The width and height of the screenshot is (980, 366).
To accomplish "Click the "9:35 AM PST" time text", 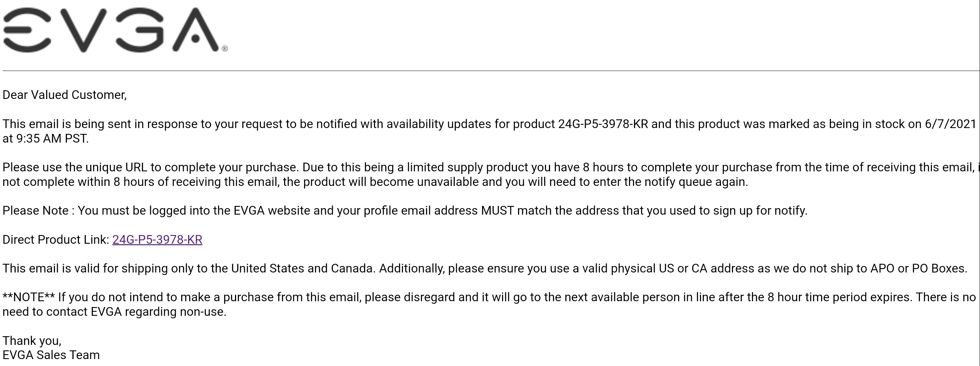I will [52, 139].
